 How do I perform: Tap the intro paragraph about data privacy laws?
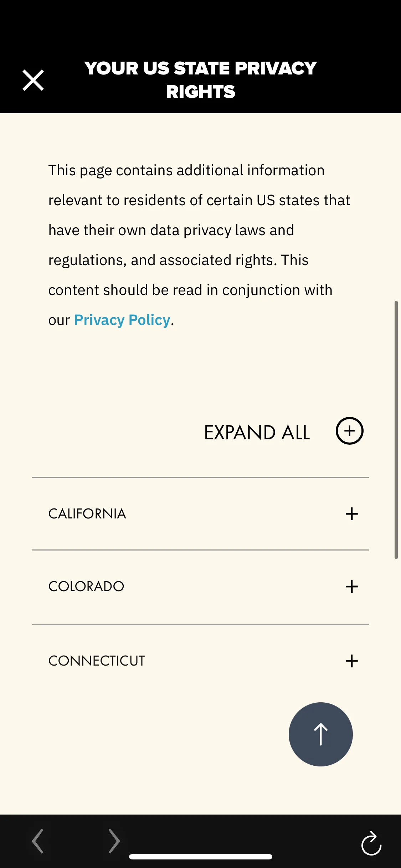pyautogui.click(x=199, y=245)
